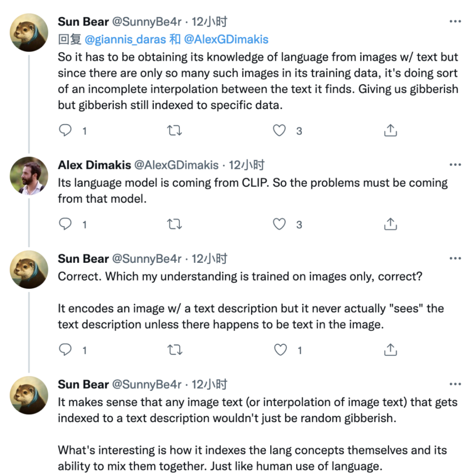
Task: Reply to Alex Dimakis's CLIP tweet
Action: point(65,224)
